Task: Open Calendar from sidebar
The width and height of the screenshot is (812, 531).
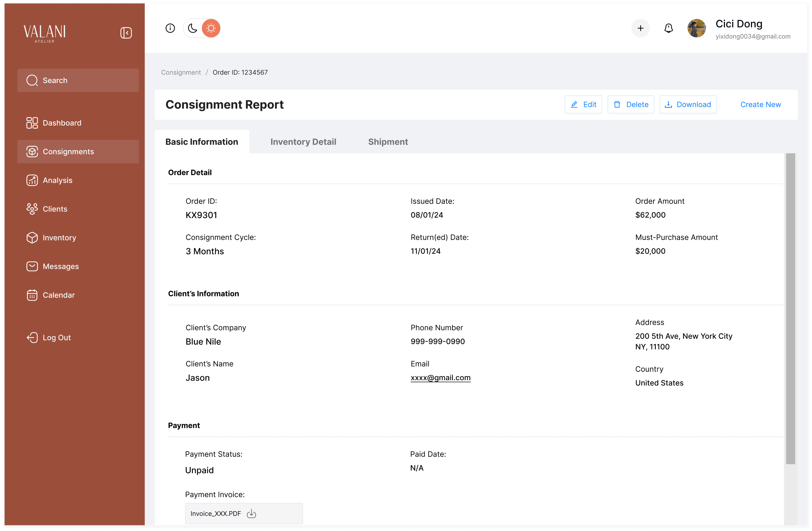Action: [58, 295]
